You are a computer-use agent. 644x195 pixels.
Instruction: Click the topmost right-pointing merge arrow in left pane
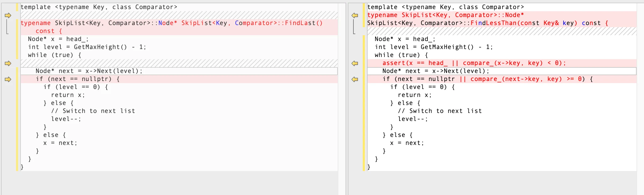tap(8, 15)
